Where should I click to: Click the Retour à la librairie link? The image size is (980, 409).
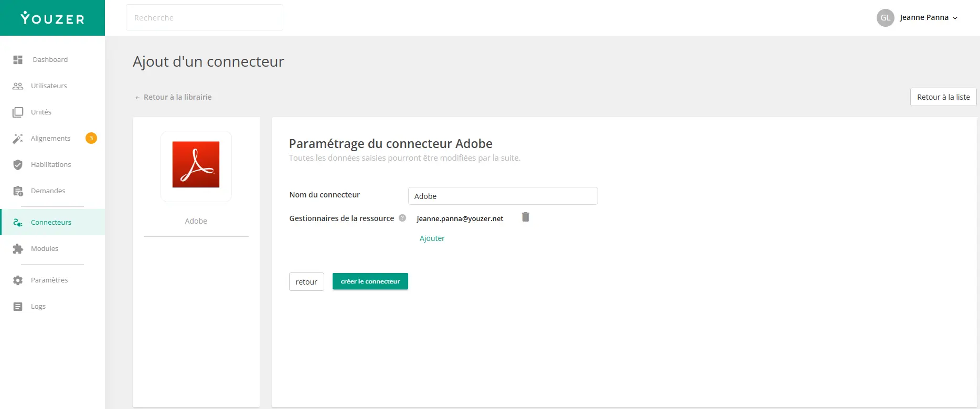click(x=174, y=97)
